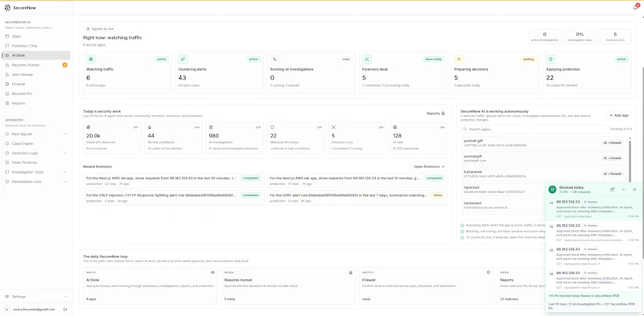Select the hackme2 app row
This screenshot has width=644, height=316.
point(502,189)
